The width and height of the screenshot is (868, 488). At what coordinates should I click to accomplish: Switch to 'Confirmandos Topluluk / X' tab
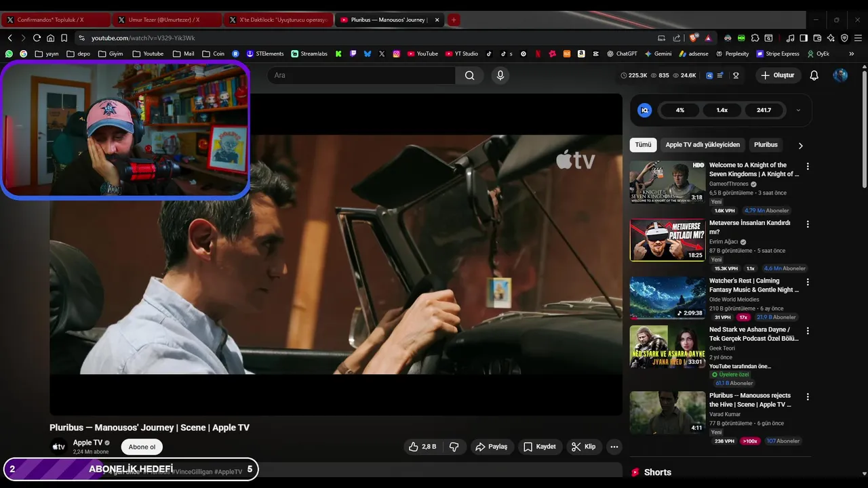coord(56,20)
